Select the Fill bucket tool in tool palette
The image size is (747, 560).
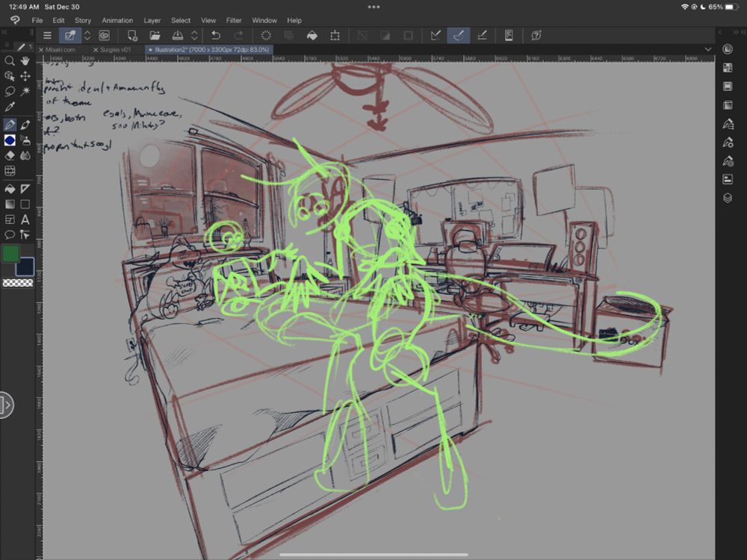[x=10, y=189]
